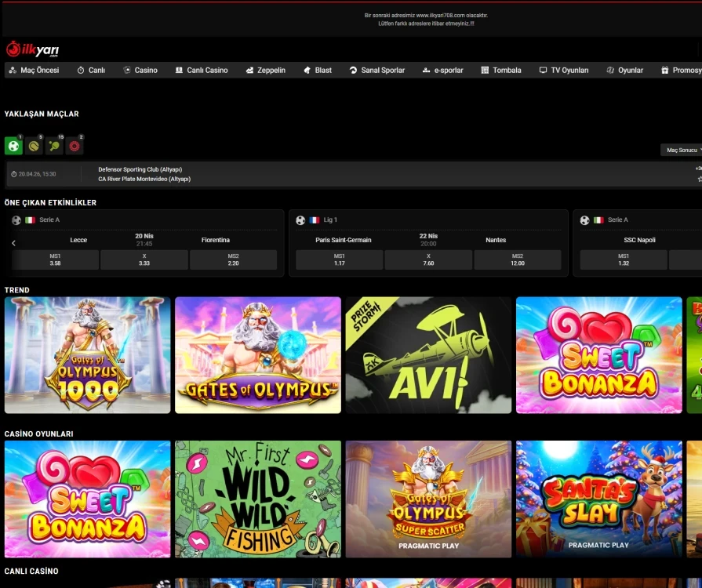Click the CASİNO OYUNLARI heading
The width and height of the screenshot is (702, 588).
pos(39,434)
